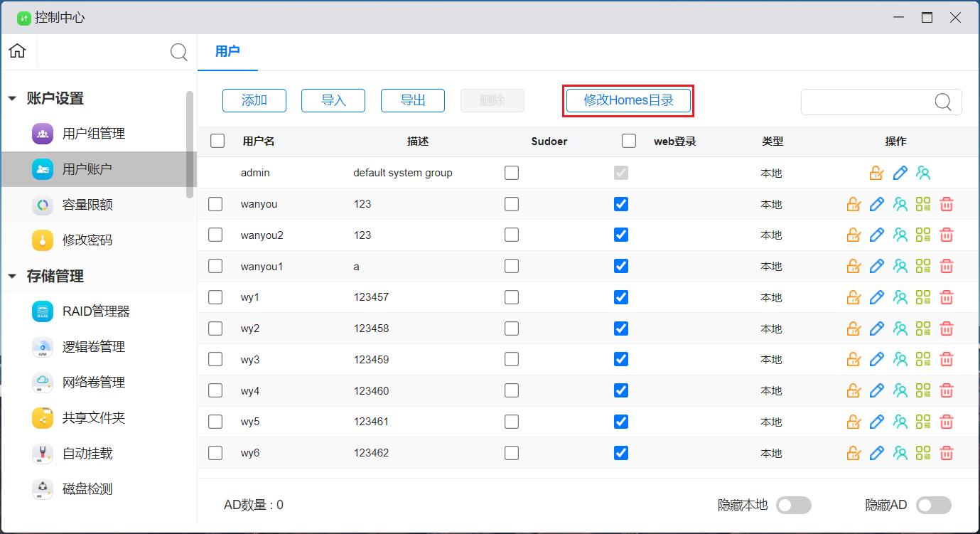The image size is (980, 534).
Task: Open 共享文件夹 in the sidebar
Action: (x=93, y=418)
